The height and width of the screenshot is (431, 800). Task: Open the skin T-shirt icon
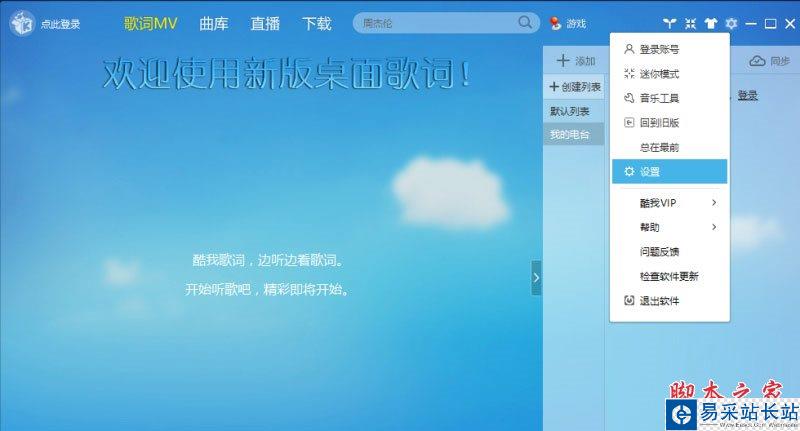tap(711, 23)
